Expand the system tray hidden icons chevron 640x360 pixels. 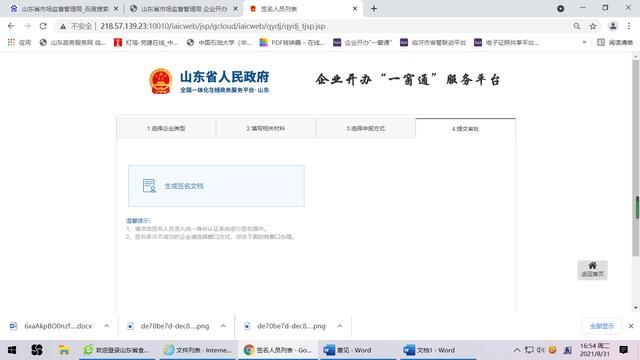[517, 350]
